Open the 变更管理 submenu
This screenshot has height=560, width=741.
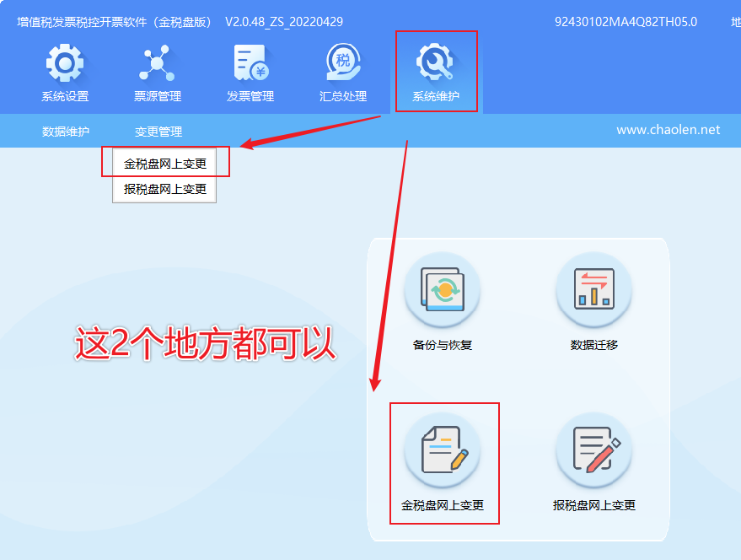pyautogui.click(x=158, y=132)
